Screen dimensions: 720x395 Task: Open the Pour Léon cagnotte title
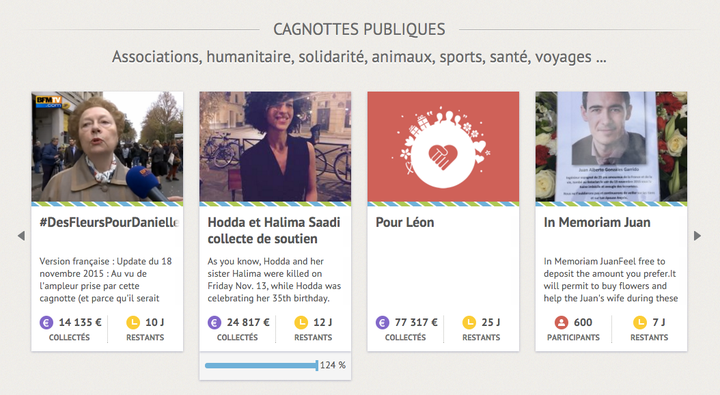coord(405,222)
